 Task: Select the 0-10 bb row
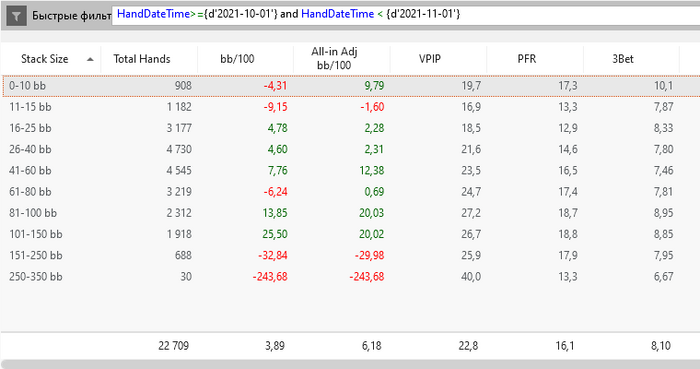(x=350, y=86)
